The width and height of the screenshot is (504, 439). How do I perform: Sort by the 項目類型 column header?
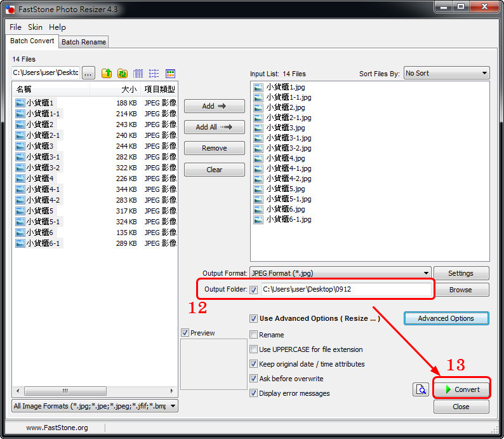(159, 89)
